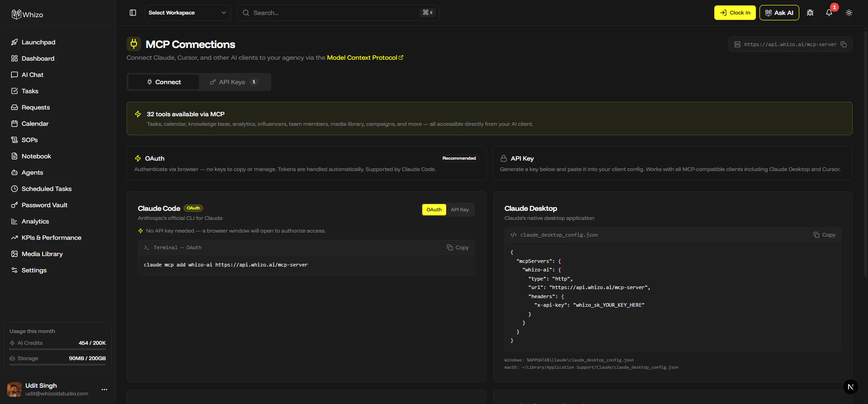The image size is (868, 404).
Task: Select OAuth mode for Claude Code
Action: 434,209
